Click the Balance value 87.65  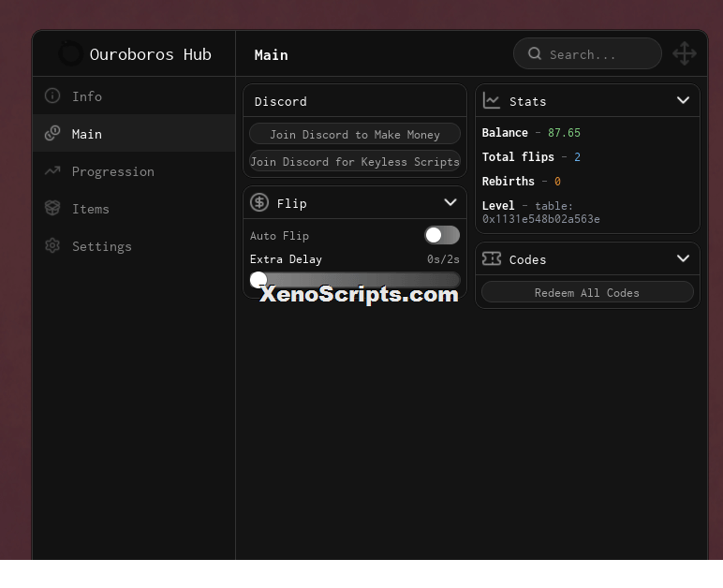click(x=564, y=133)
